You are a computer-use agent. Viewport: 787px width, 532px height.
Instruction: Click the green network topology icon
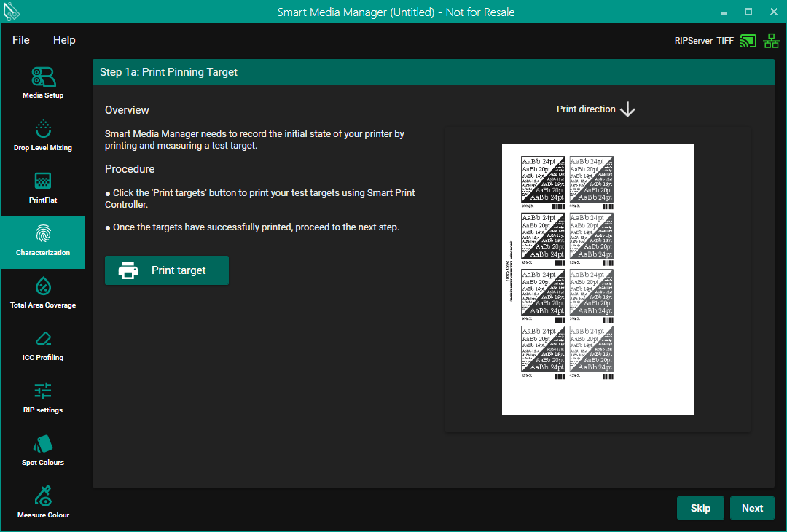(772, 41)
